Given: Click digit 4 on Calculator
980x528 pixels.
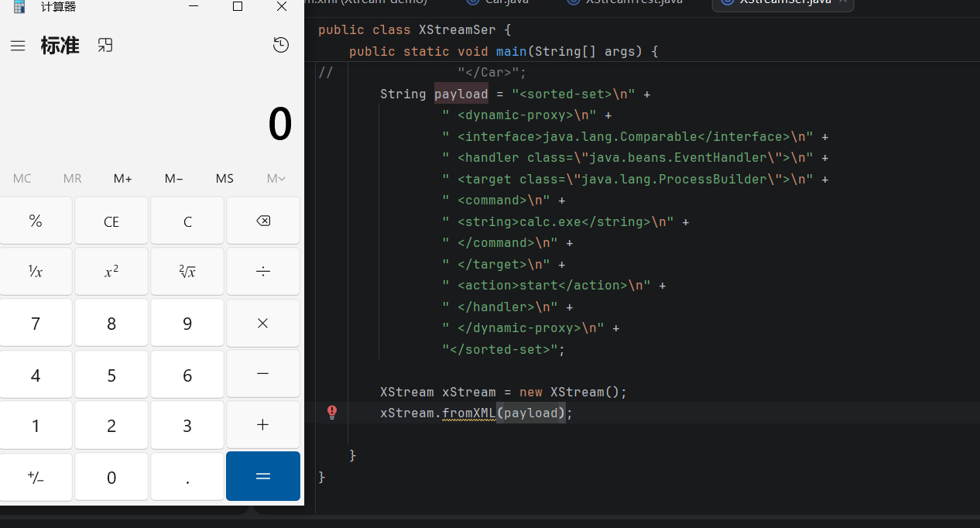Looking at the screenshot, I should click(36, 374).
